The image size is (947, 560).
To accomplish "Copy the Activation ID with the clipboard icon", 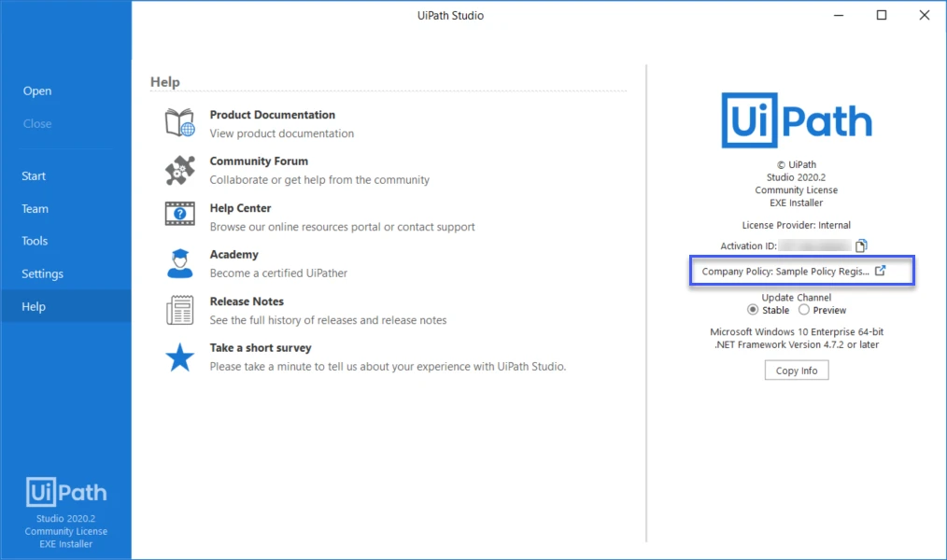I will [861, 245].
